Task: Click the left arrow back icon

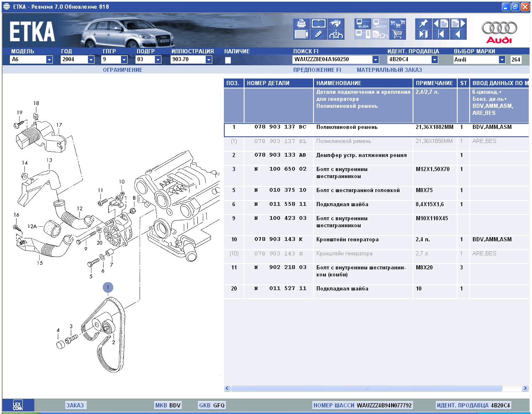Action: click(458, 34)
